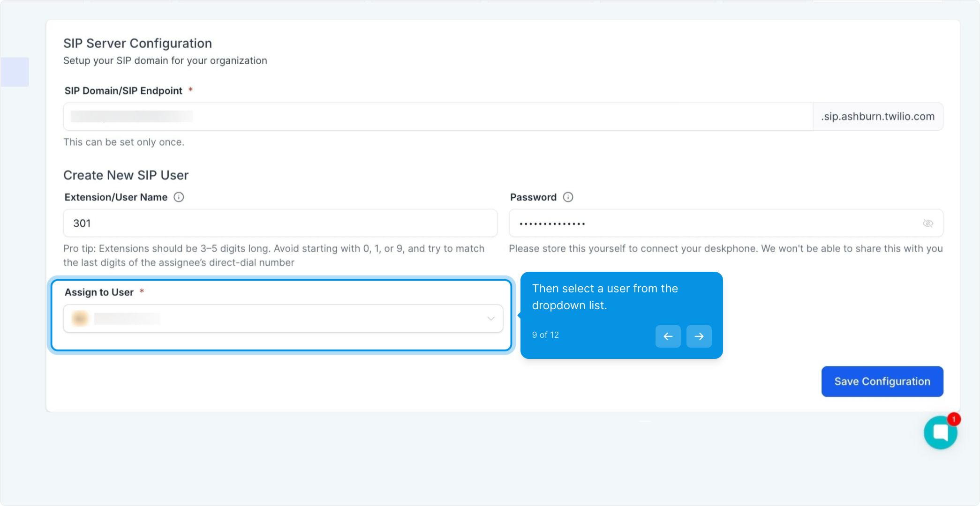Select highlighted item in left sidebar
The width and height of the screenshot is (980, 506).
[15, 72]
